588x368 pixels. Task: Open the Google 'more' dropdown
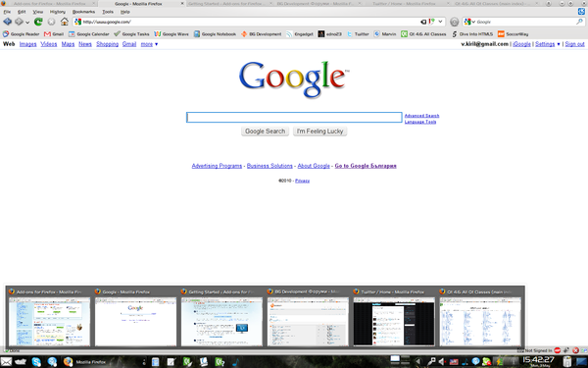click(x=149, y=44)
